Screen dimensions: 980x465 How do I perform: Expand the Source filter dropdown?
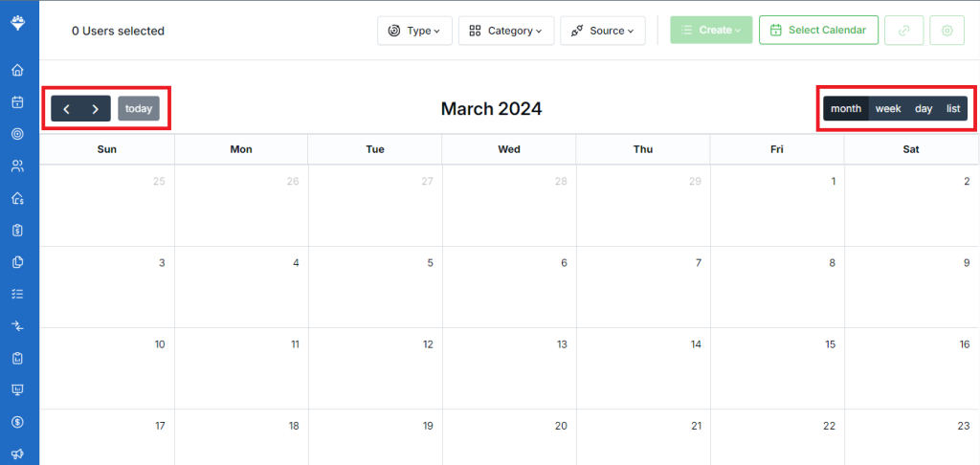tap(603, 31)
